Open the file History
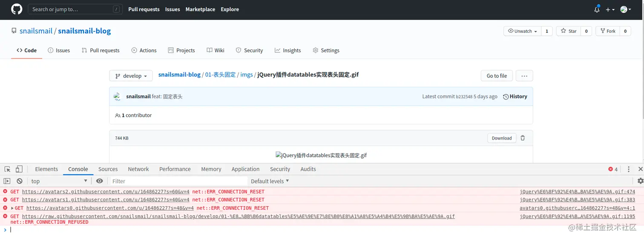The height and width of the screenshot is (239, 644). 515,97
